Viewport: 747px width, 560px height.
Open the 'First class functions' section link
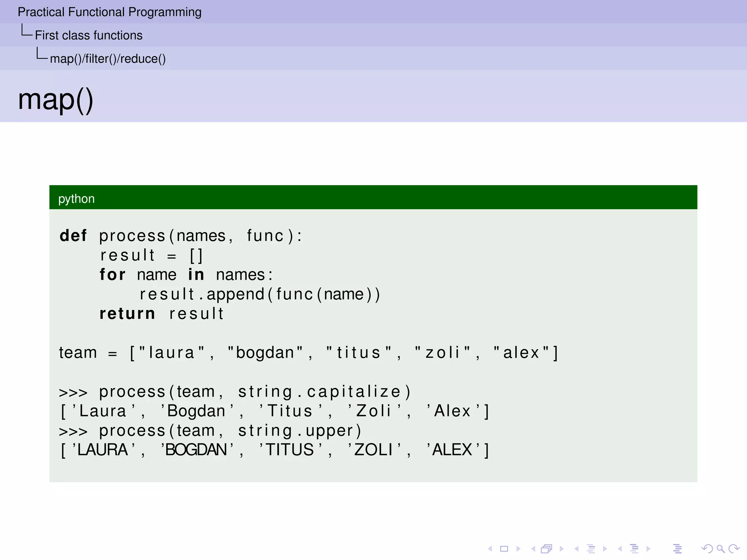click(x=89, y=35)
